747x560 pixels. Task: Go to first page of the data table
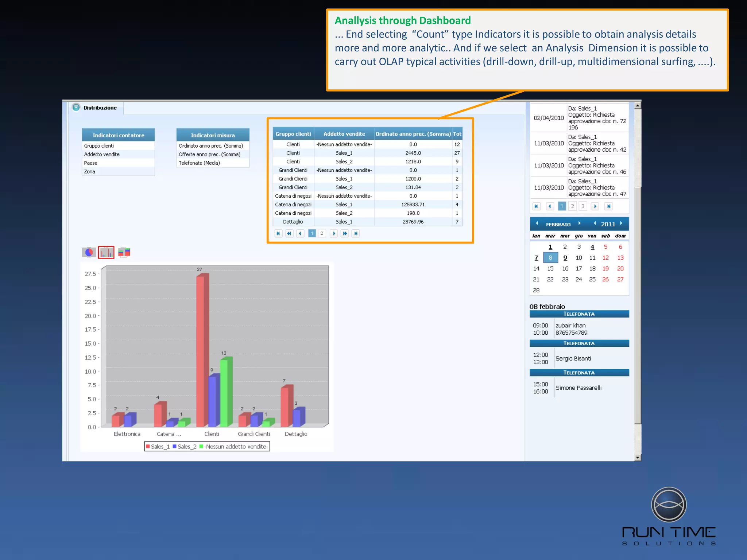pos(278,233)
